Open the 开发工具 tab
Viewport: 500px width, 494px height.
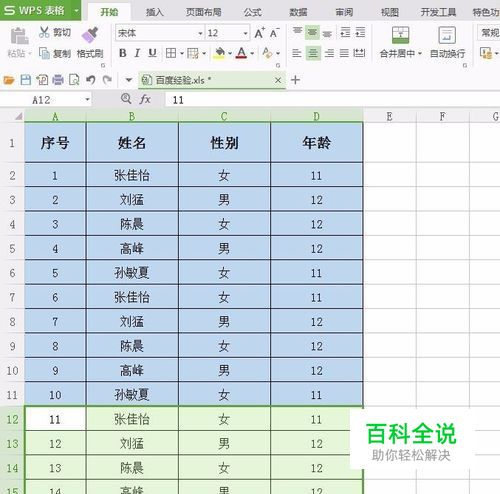pos(438,12)
